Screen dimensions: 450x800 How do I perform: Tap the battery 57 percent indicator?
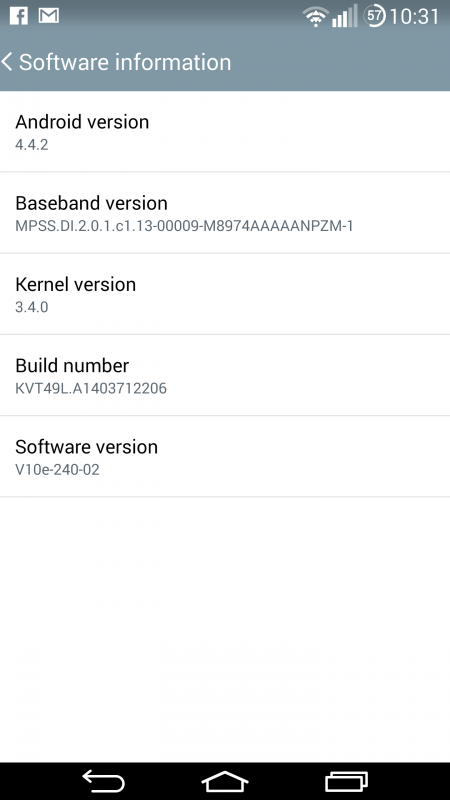pyautogui.click(x=374, y=16)
